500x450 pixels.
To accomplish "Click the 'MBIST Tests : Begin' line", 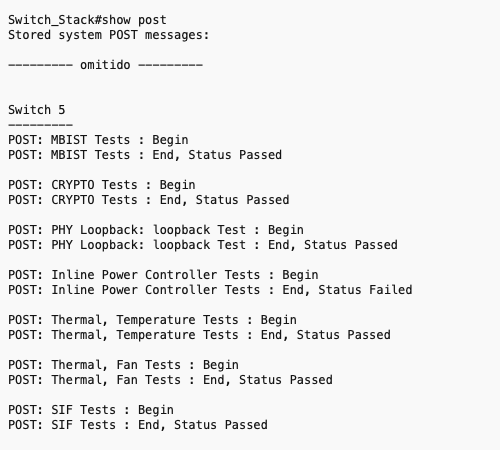I will pyautogui.click(x=98, y=140).
